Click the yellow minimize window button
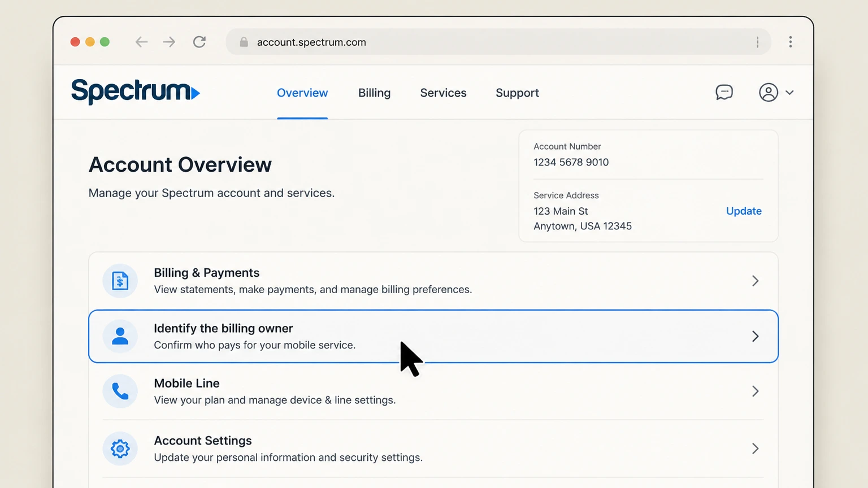This screenshot has height=488, width=868. (90, 42)
